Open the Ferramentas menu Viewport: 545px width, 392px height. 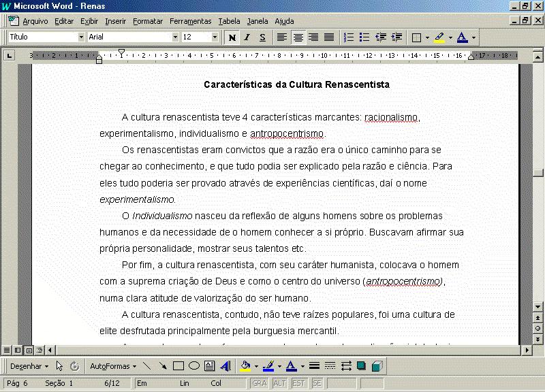[191, 21]
